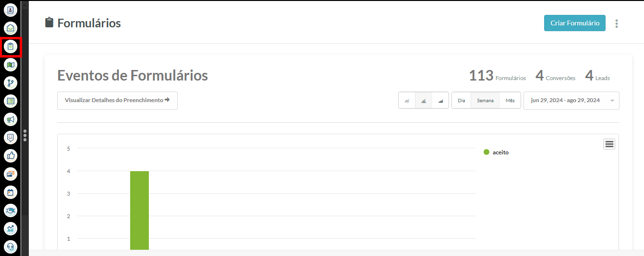Open the megaphone campaigns sidebar icon

11,119
